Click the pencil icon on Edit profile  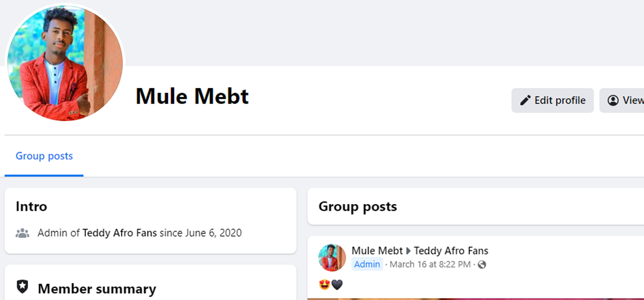pos(525,100)
